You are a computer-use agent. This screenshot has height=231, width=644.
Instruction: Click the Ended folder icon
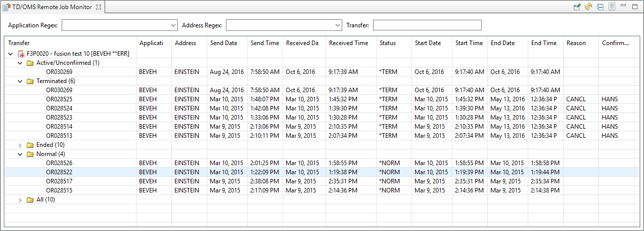30,145
